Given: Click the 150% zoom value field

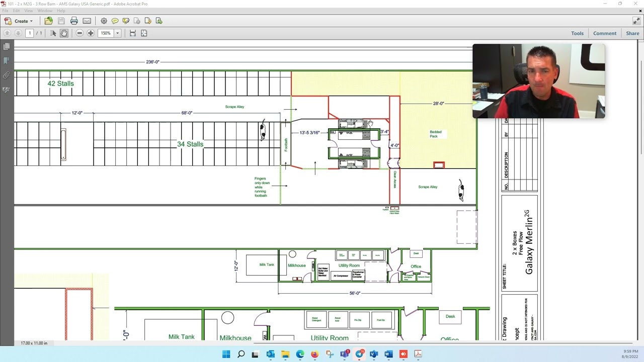Looking at the screenshot, I should [x=106, y=33].
